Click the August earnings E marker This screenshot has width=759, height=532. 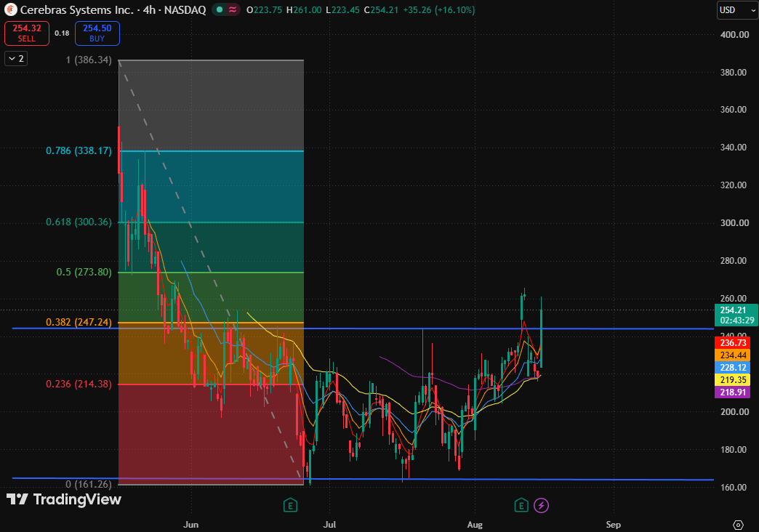point(521,506)
